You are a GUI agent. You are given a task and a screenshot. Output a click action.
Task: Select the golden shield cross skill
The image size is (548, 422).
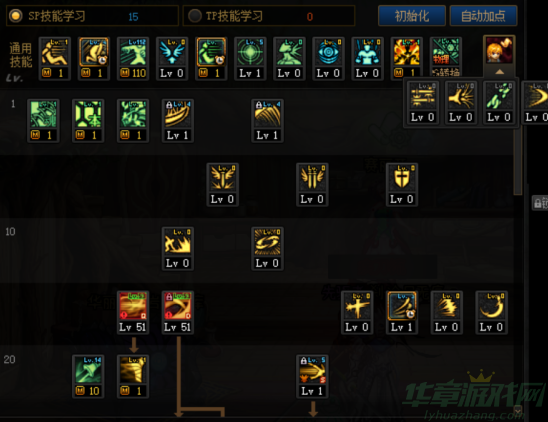click(402, 185)
